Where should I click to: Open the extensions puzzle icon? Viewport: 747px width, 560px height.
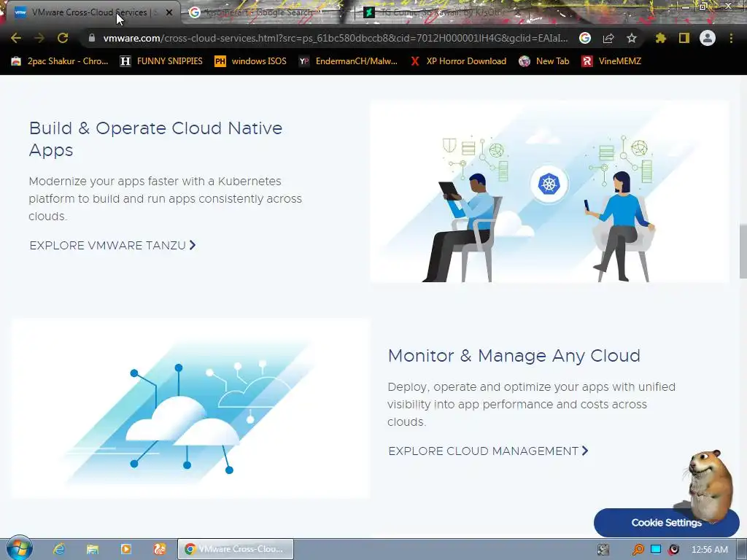pos(661,38)
